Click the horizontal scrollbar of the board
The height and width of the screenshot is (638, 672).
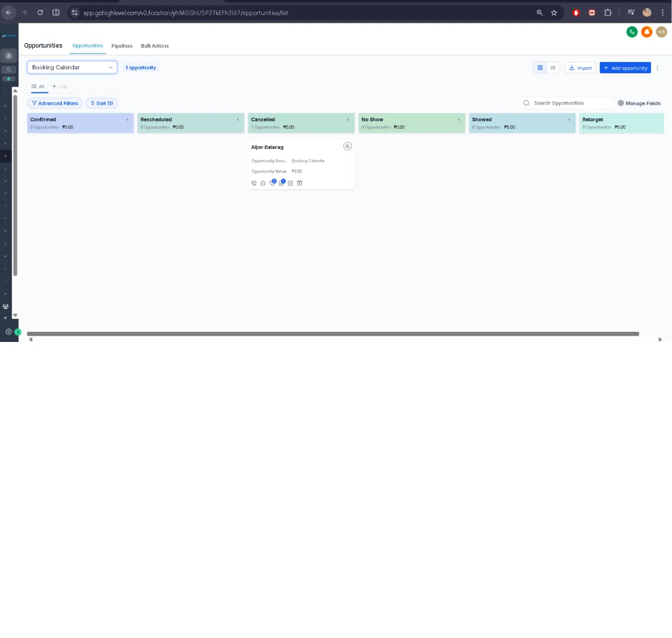click(x=333, y=334)
